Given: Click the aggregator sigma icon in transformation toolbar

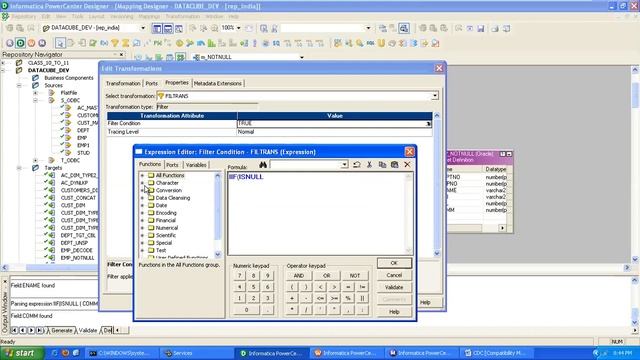Looking at the screenshot, I should click(x=126, y=43).
